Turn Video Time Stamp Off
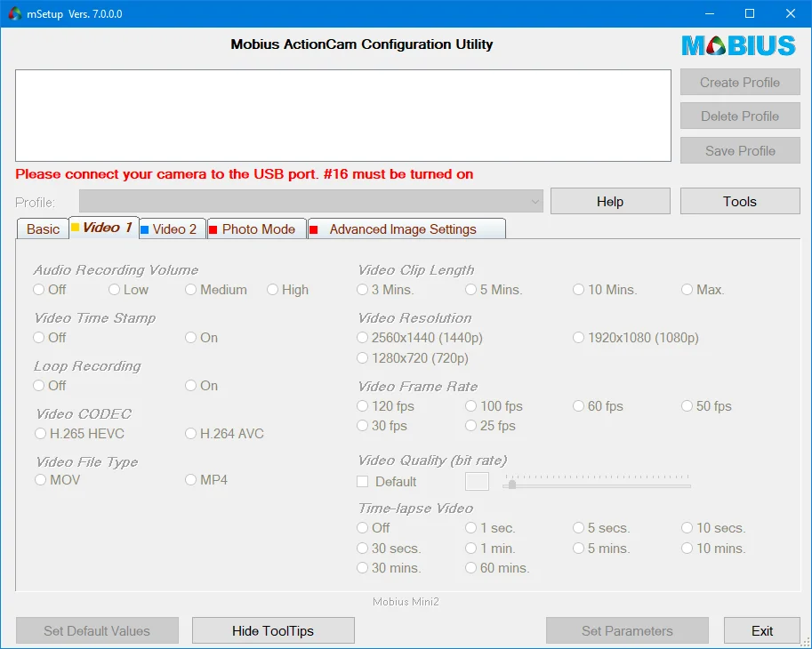The height and width of the screenshot is (649, 812). coord(49,338)
